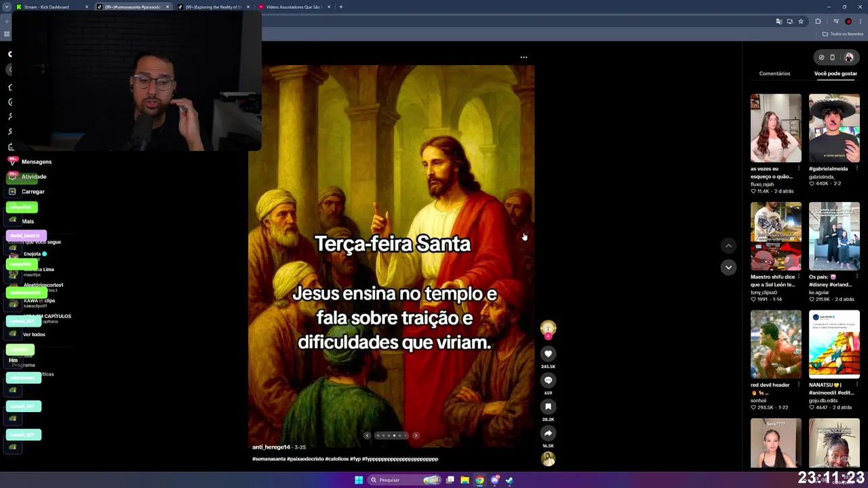The width and height of the screenshot is (868, 488).
Task: Open the gojo.db.edits author link
Action: [x=823, y=401]
